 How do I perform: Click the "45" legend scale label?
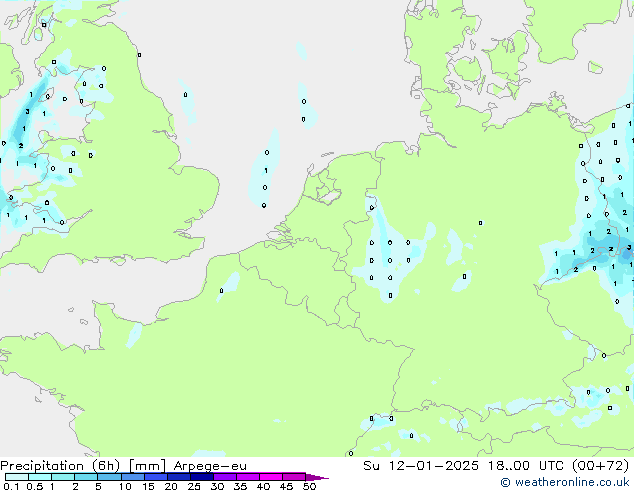pyautogui.click(x=286, y=486)
